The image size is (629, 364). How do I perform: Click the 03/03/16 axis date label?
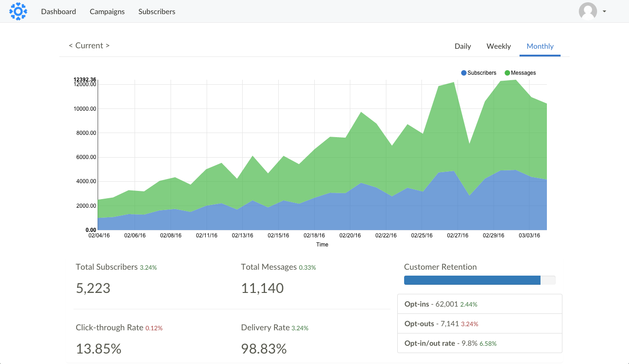529,236
